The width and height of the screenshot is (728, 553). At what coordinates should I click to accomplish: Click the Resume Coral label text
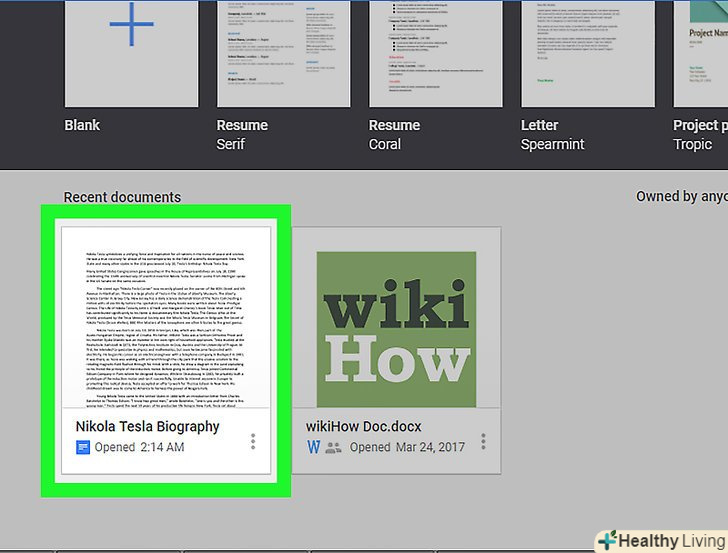[x=394, y=135]
